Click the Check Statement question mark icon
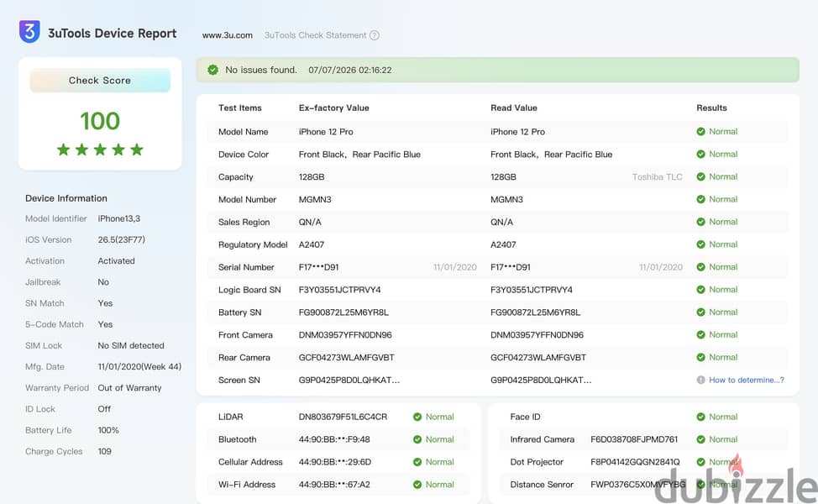The image size is (818, 504). pyautogui.click(x=375, y=35)
